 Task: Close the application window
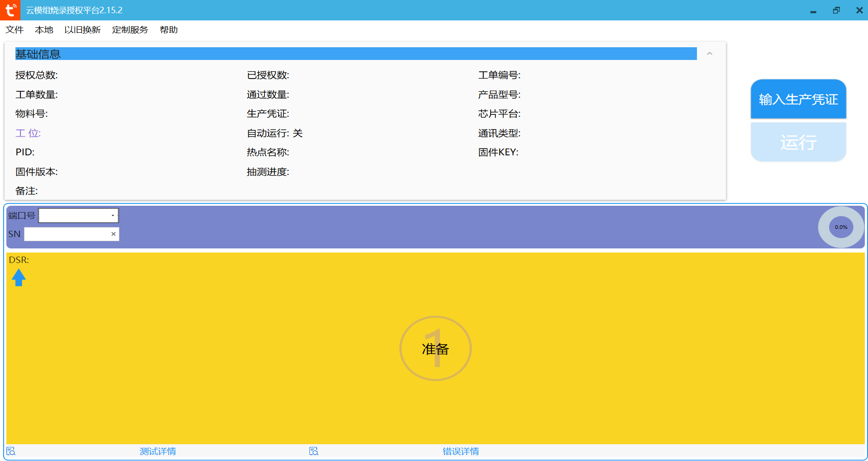tap(859, 10)
